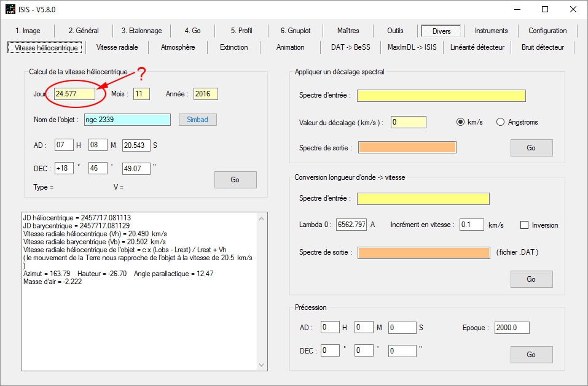
Task: Open the Atmosphère sub-tab
Action: coord(178,47)
